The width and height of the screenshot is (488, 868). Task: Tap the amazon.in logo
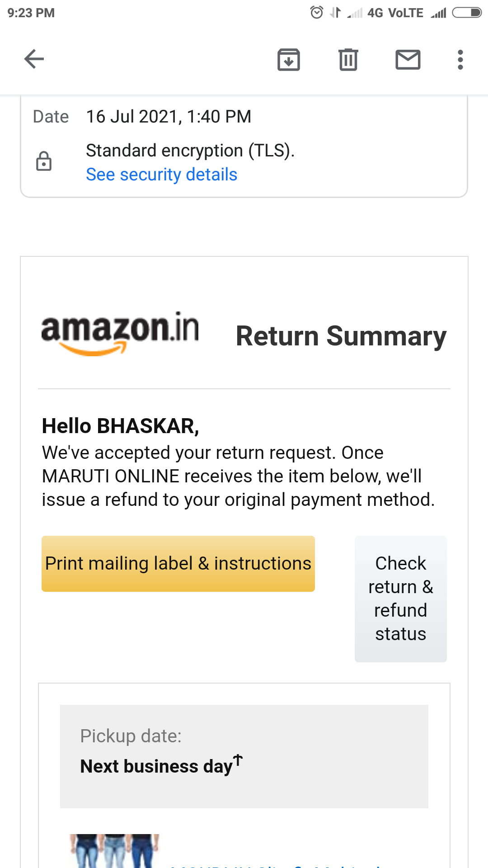pyautogui.click(x=120, y=334)
